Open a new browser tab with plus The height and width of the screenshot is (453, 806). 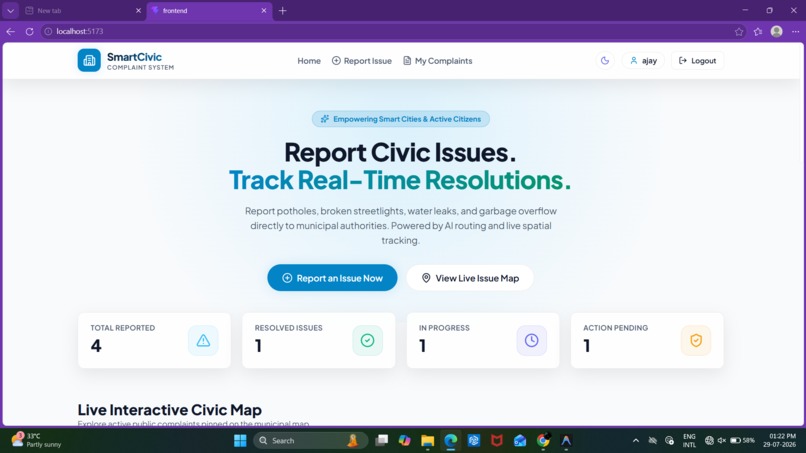click(282, 10)
